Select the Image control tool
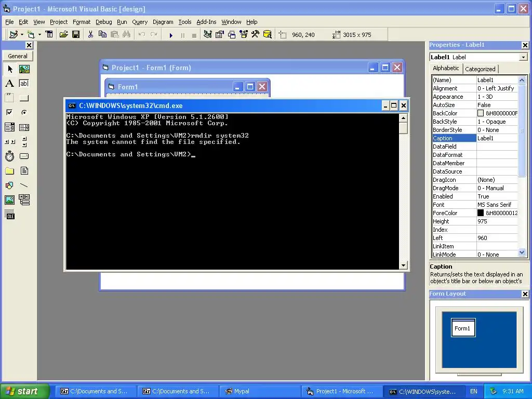Viewport: 532px width, 399px height. click(x=10, y=200)
